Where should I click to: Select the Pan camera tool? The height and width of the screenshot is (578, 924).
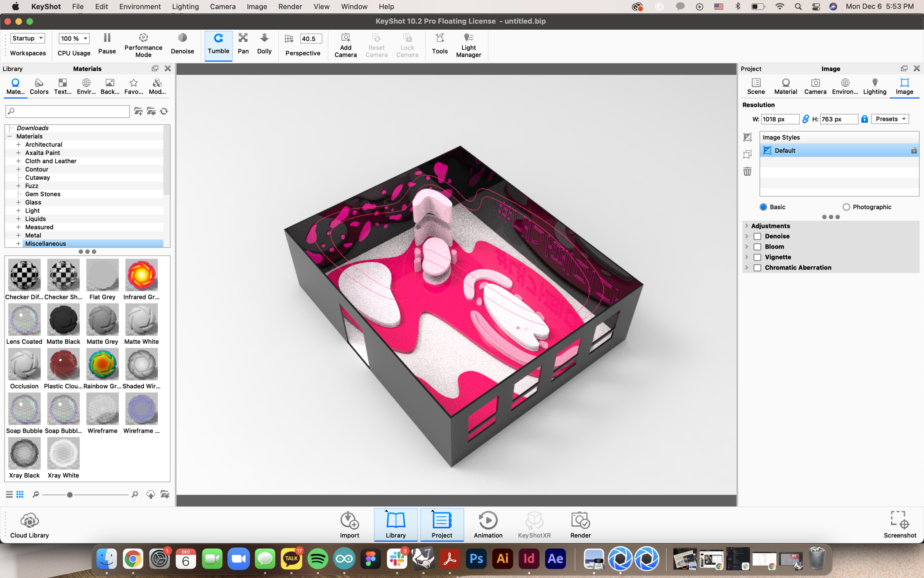point(243,44)
